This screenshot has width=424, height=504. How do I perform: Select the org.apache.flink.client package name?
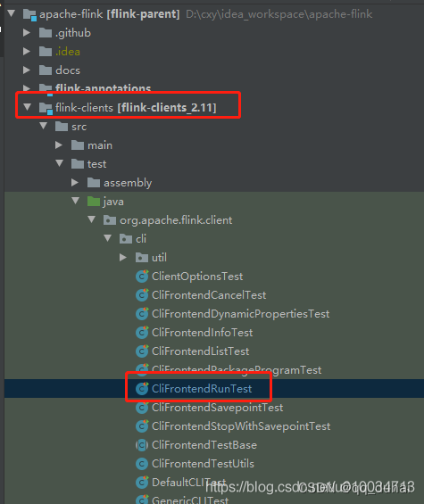point(176,220)
